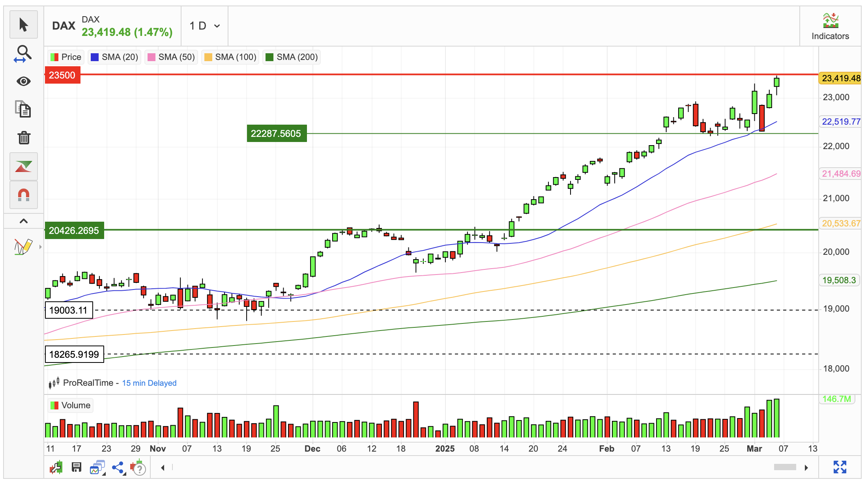Open the pencil drawing tools icon

[23, 247]
